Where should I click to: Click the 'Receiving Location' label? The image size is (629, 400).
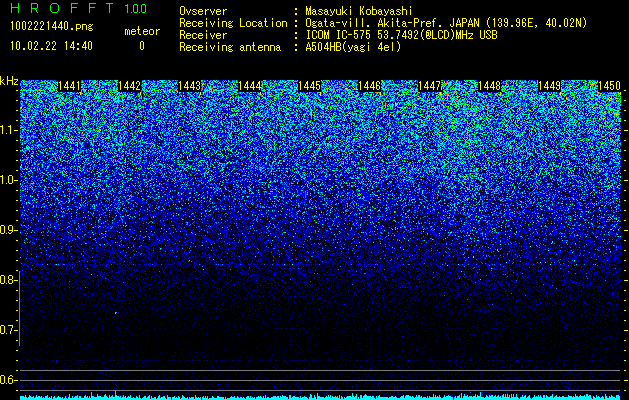(233, 23)
